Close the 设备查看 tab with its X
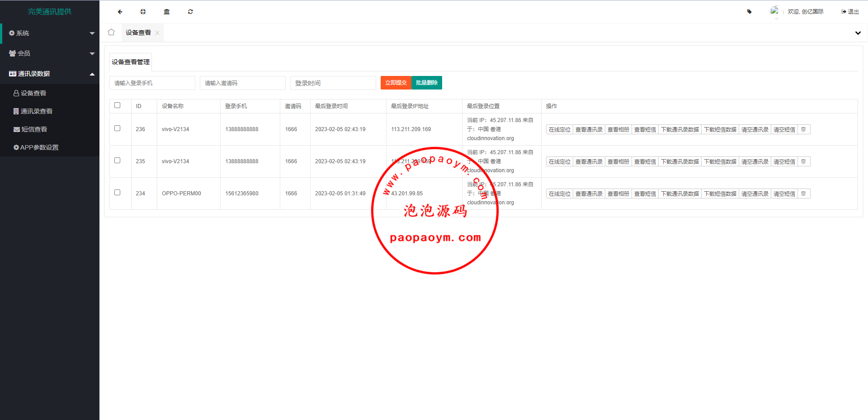Screen dimensions: 868x420 point(157,33)
